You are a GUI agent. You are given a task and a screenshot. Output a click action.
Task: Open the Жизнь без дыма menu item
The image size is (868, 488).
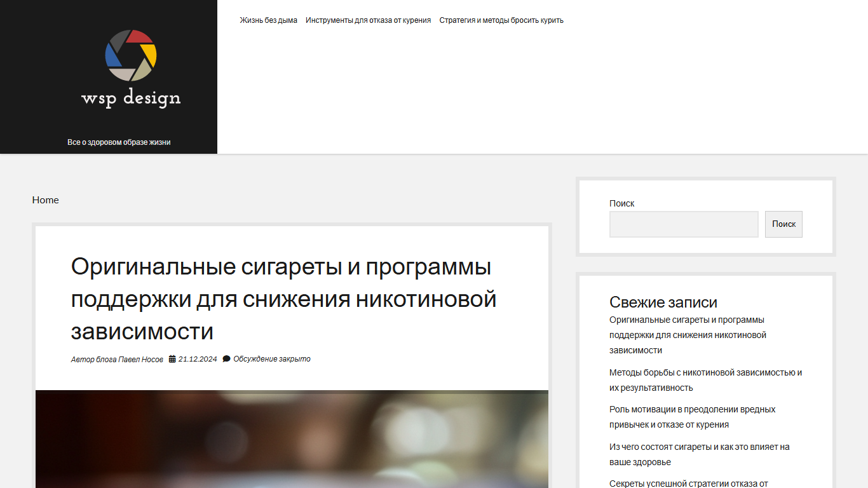[268, 20]
